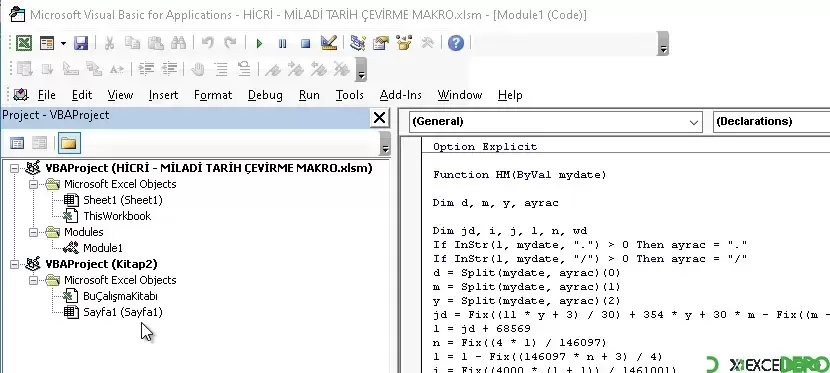This screenshot has width=830, height=373.
Task: Click the Reset stop button
Action: click(x=305, y=43)
